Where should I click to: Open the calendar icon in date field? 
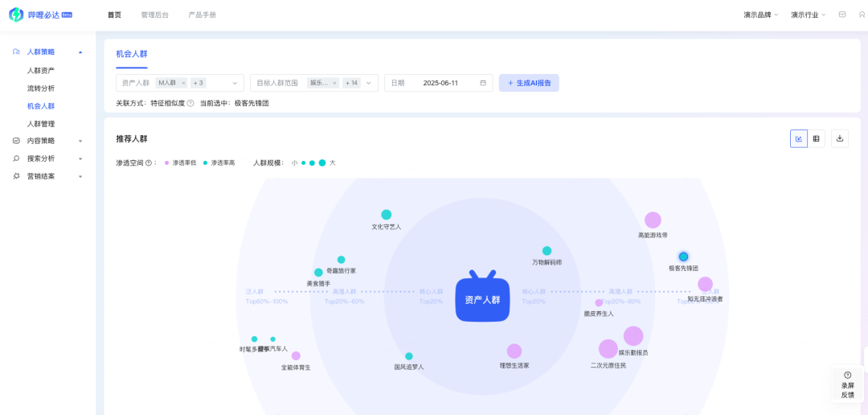tap(483, 83)
